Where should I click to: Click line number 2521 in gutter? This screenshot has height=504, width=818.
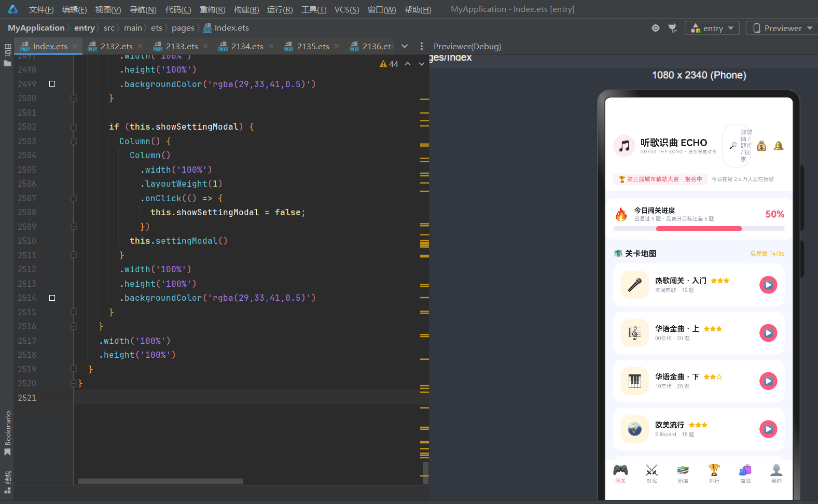(x=27, y=398)
